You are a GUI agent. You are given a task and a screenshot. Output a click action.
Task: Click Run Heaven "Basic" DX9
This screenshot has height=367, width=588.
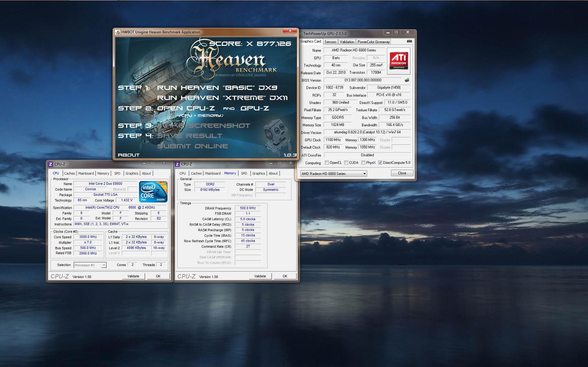tap(217, 88)
